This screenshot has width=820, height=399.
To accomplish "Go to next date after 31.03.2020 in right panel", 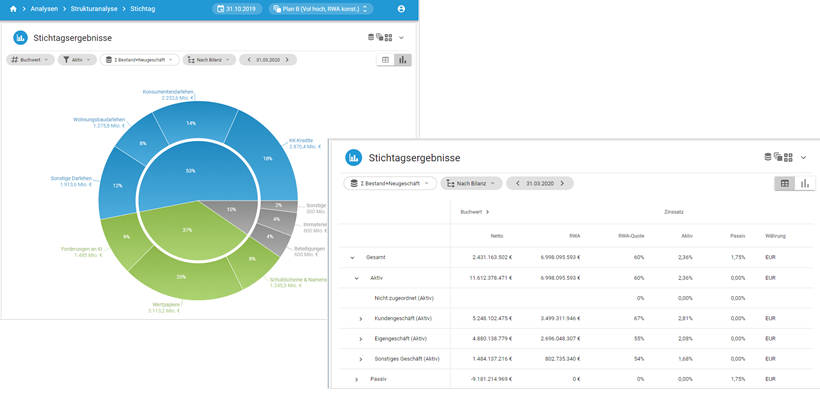I will coord(562,184).
